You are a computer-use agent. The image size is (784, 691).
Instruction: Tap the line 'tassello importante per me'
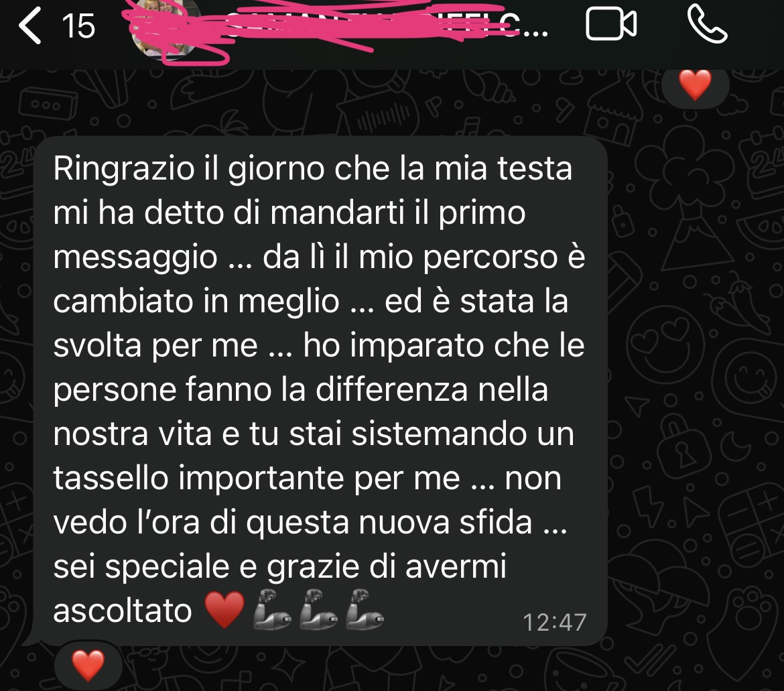[x=307, y=479]
